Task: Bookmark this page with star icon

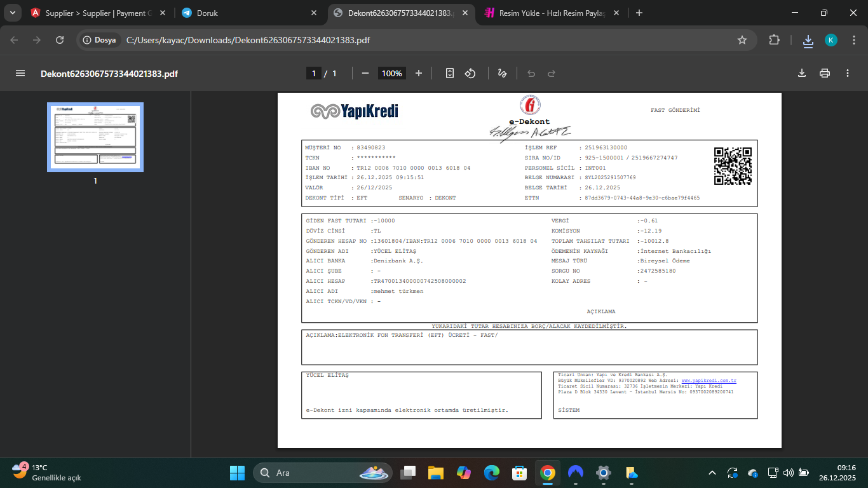Action: [742, 40]
